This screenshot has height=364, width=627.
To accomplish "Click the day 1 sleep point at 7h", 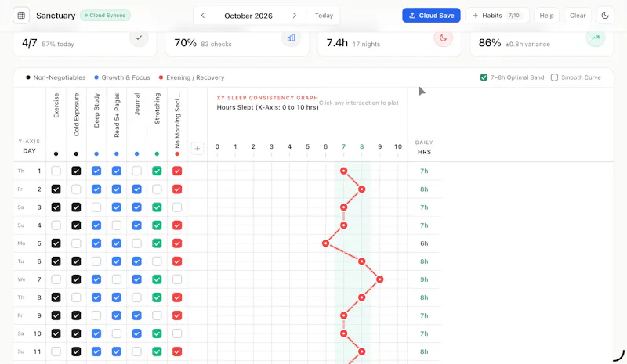I will tap(343, 171).
